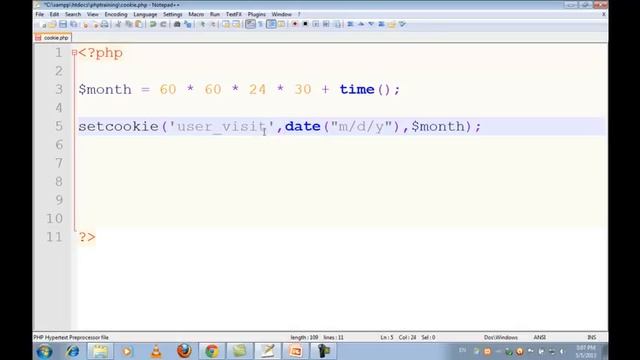Image resolution: width=640 pixels, height=360 pixels.
Task: Toggle Show All Characters icon
Action: click(261, 24)
